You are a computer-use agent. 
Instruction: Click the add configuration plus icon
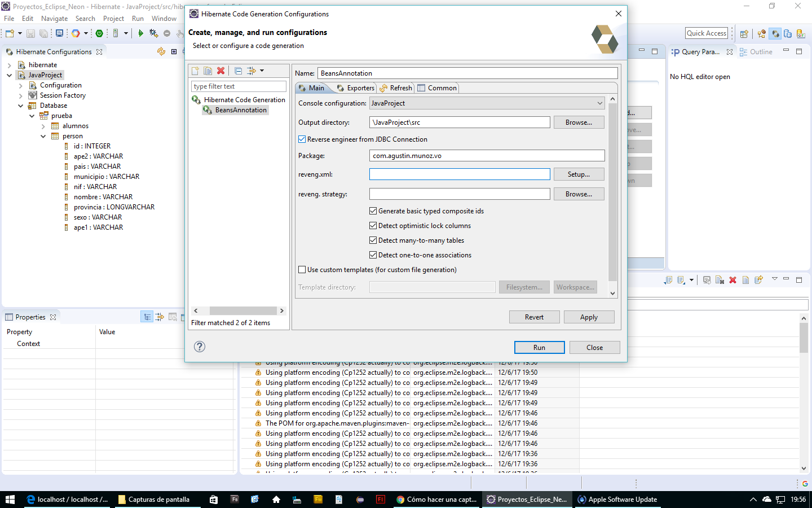click(x=174, y=51)
